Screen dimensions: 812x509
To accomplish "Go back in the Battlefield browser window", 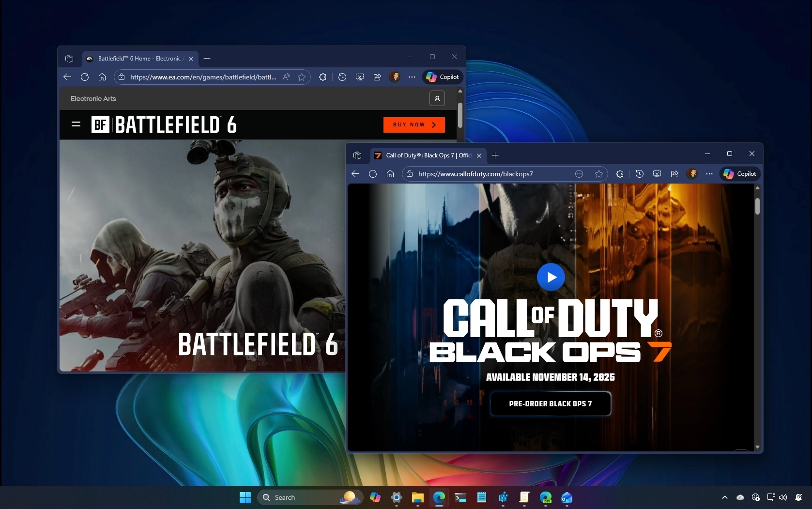I will pos(67,77).
